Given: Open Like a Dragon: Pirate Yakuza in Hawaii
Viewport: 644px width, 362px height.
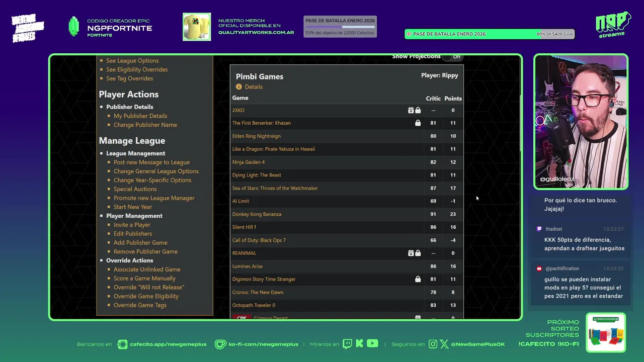Looking at the screenshot, I should 274,149.
